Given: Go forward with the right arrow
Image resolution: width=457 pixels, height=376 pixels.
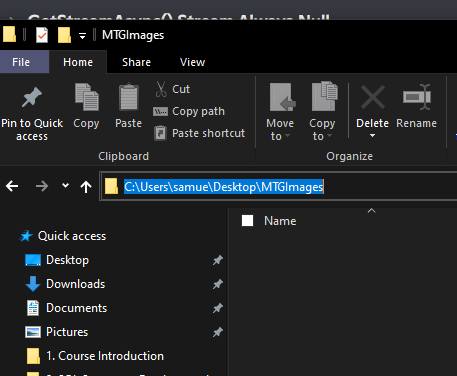Looking at the screenshot, I should click(x=42, y=186).
